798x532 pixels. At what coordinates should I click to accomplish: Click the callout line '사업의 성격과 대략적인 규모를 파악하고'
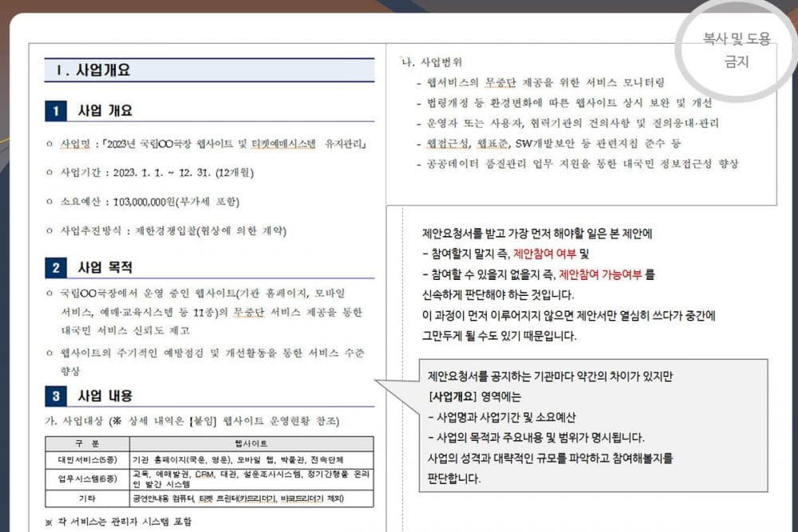click(x=550, y=459)
